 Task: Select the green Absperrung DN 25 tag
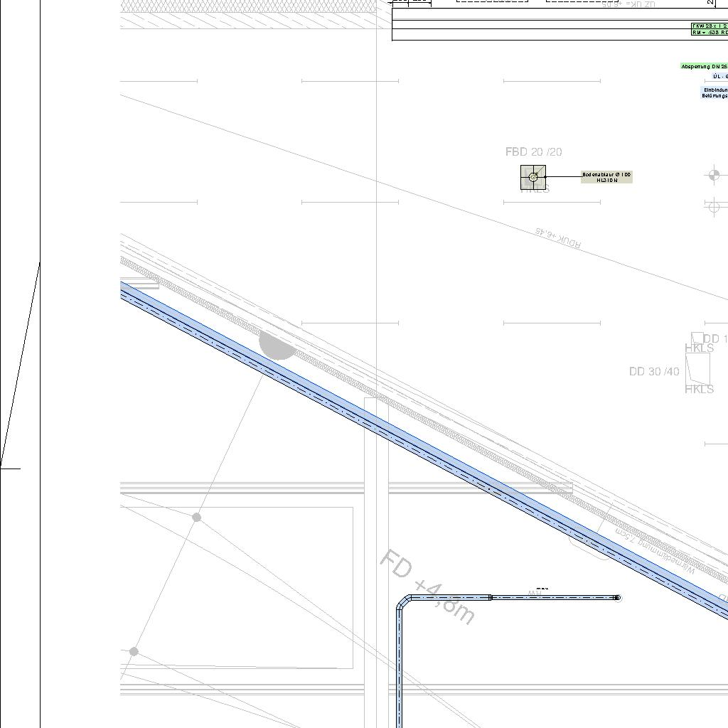click(x=704, y=66)
